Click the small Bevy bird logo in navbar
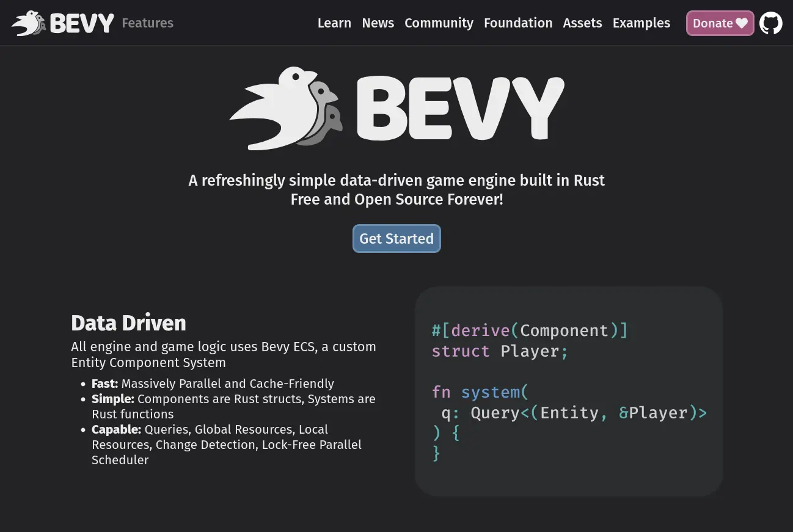The width and height of the screenshot is (793, 532). (x=28, y=23)
